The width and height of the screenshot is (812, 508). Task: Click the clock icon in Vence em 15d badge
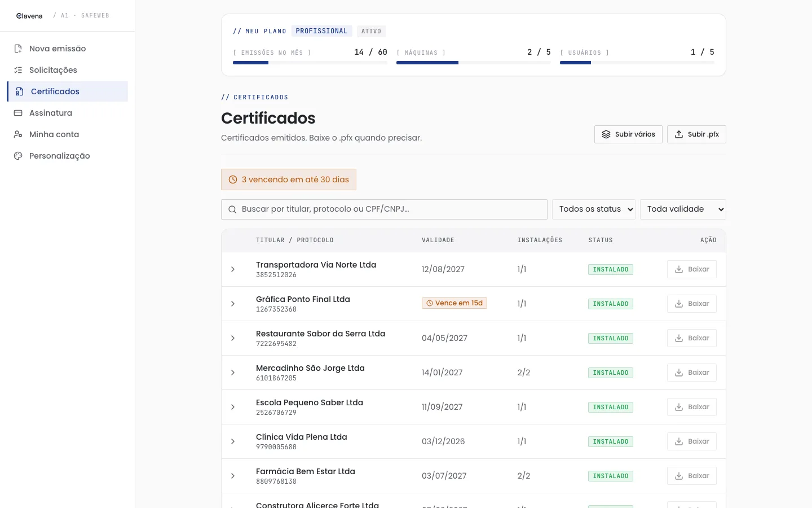pos(430,303)
